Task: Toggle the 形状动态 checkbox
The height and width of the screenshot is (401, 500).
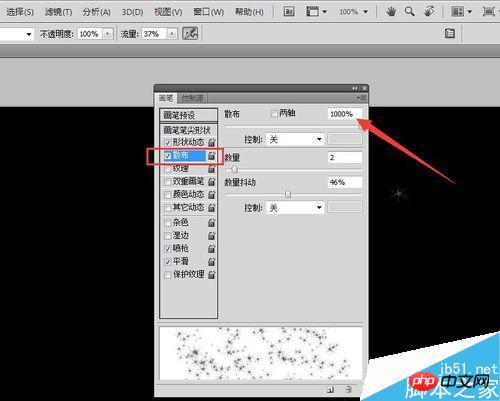Action: [x=168, y=143]
